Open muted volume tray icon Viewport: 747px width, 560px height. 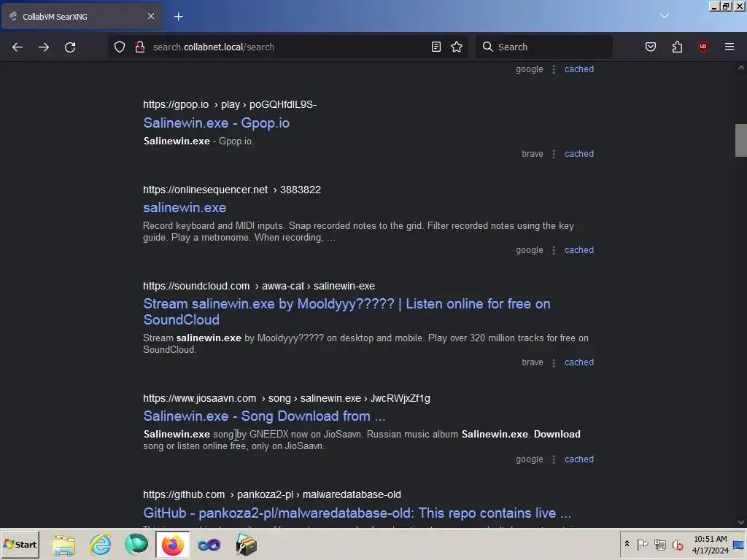pos(677,544)
